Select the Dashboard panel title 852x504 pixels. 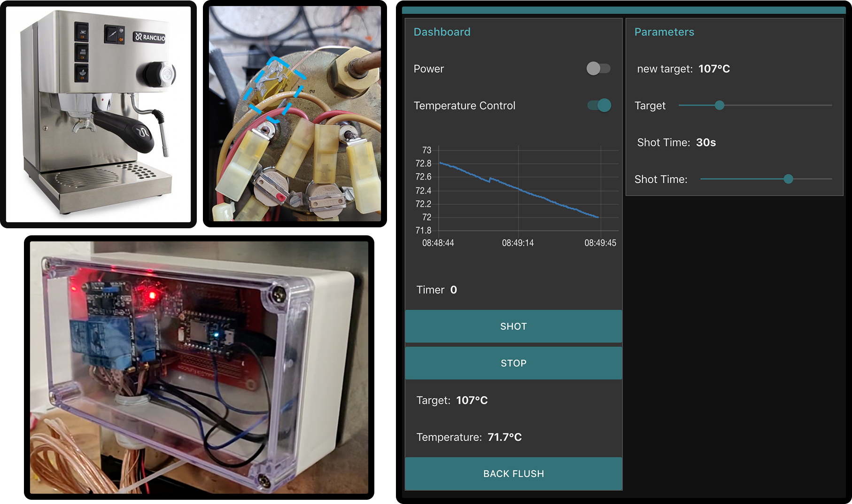(x=442, y=32)
